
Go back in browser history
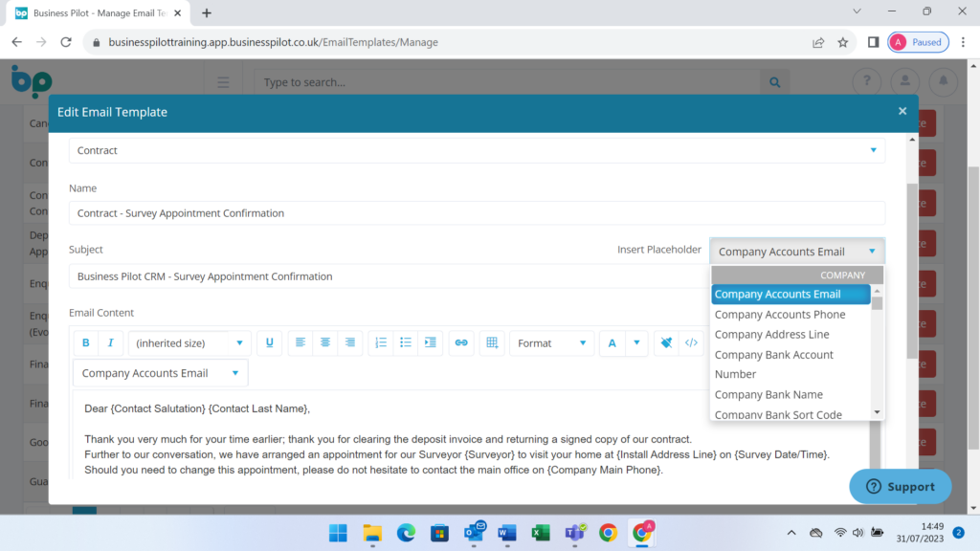point(17,42)
